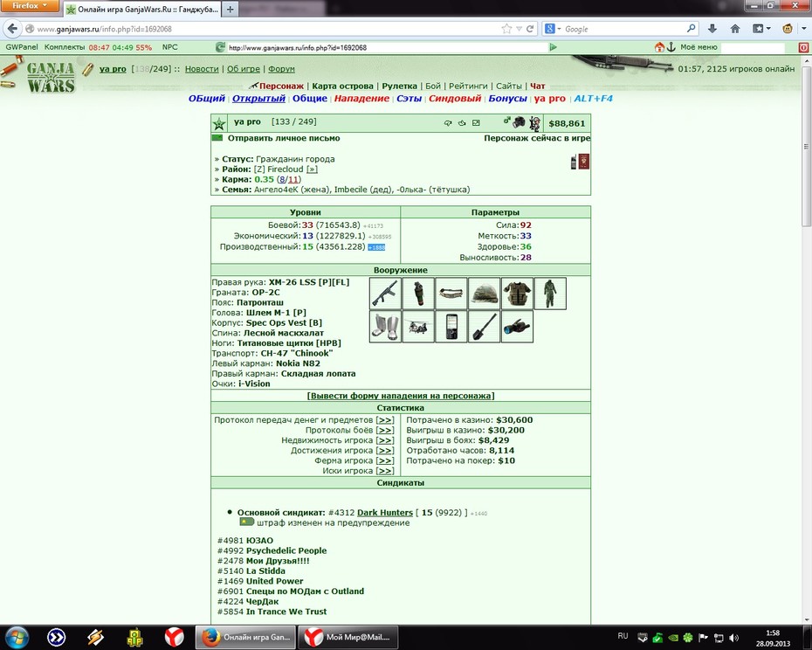Image resolution: width=812 pixels, height=650 pixels.
Task: Open the Yandex browser taskbar icon
Action: pos(174,637)
